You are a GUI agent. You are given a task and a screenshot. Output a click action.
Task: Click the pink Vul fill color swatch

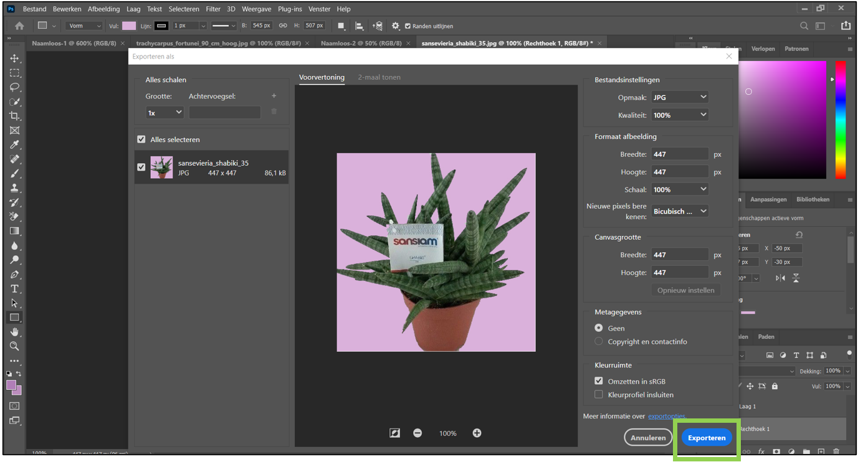pyautogui.click(x=129, y=26)
